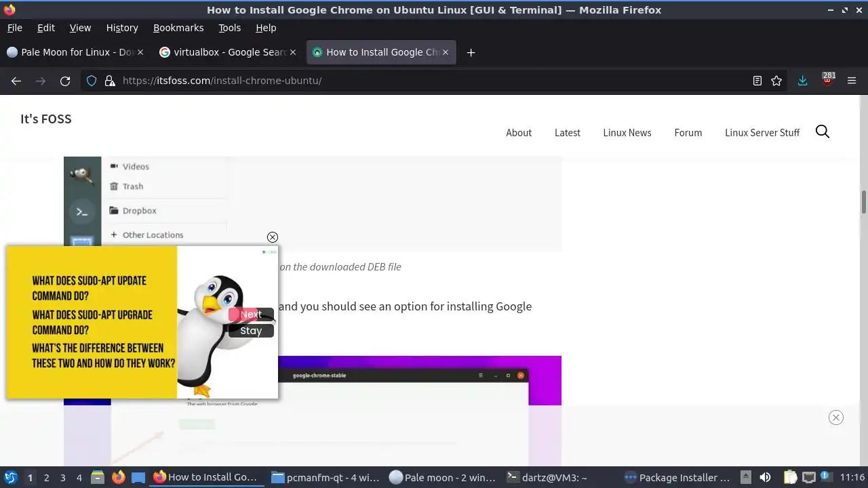This screenshot has height=488, width=868.
Task: Open the About page link
Action: click(x=519, y=133)
